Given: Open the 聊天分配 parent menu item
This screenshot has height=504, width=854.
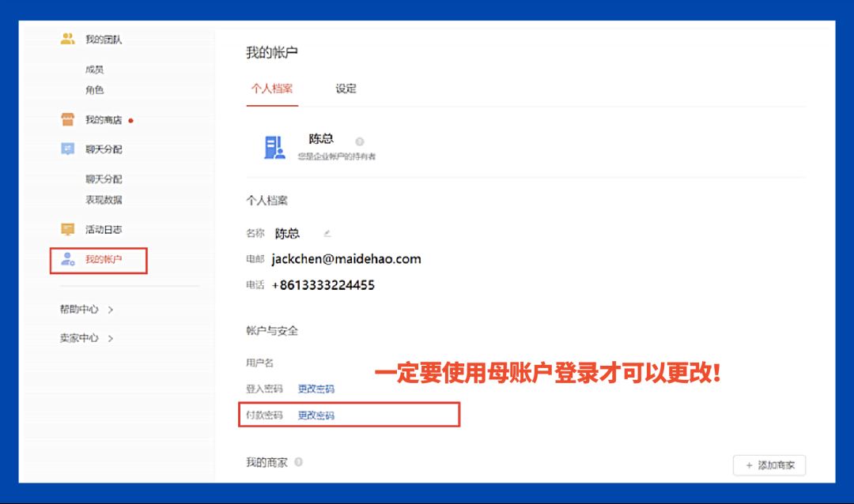Looking at the screenshot, I should coord(104,149).
